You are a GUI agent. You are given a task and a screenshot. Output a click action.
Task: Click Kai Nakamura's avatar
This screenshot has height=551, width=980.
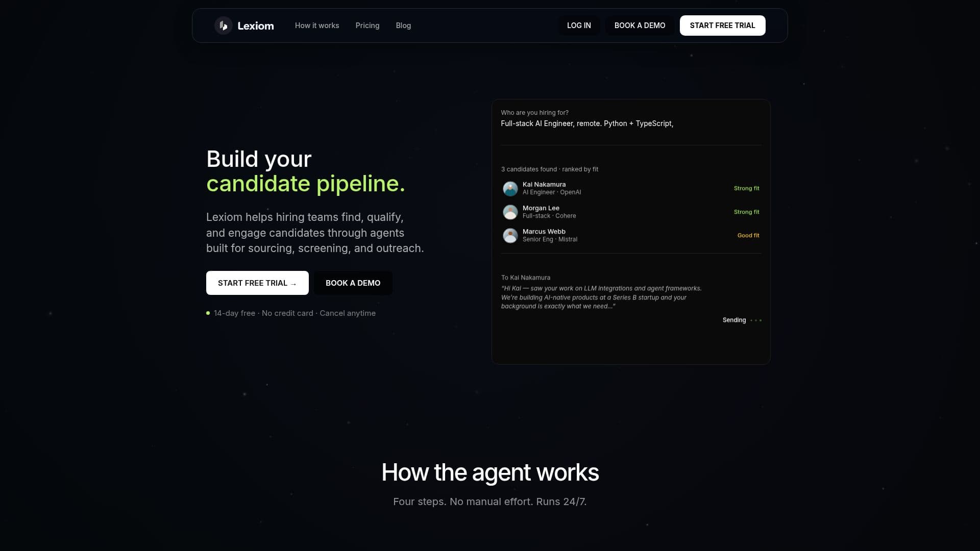pos(510,189)
